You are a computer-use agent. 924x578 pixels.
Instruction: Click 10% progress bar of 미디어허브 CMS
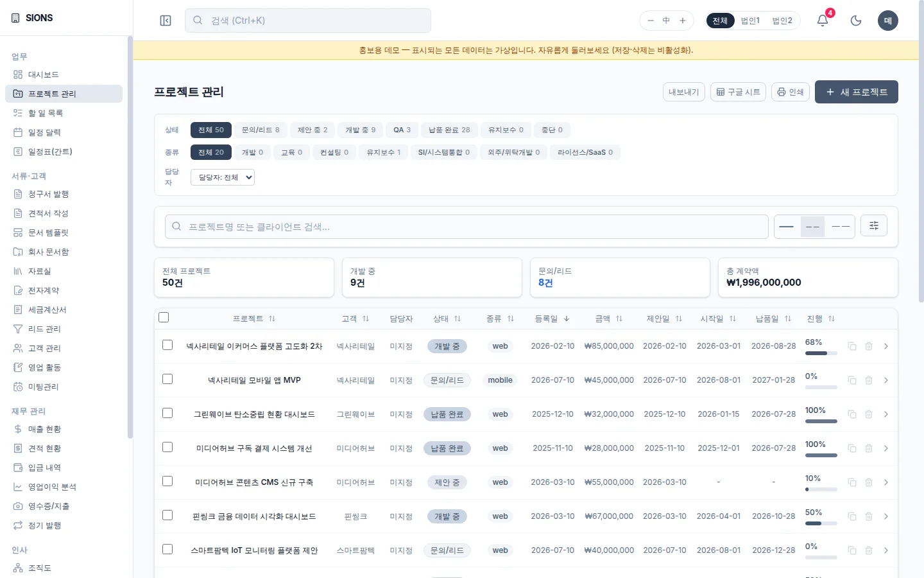coord(821,489)
